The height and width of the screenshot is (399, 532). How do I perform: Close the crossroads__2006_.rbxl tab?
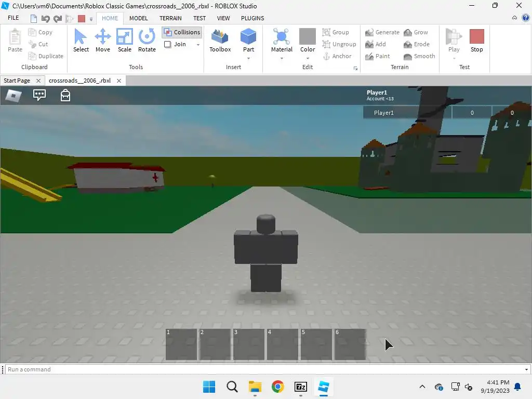click(119, 81)
